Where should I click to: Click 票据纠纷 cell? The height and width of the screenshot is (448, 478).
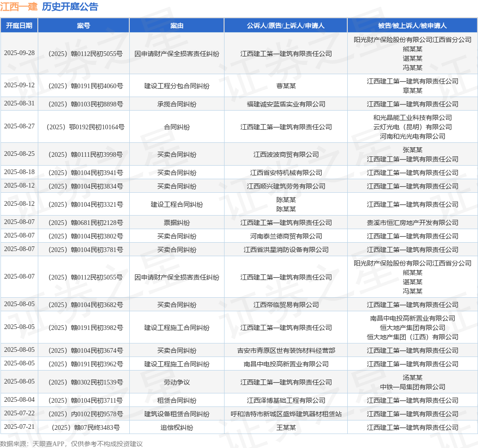click(177, 223)
